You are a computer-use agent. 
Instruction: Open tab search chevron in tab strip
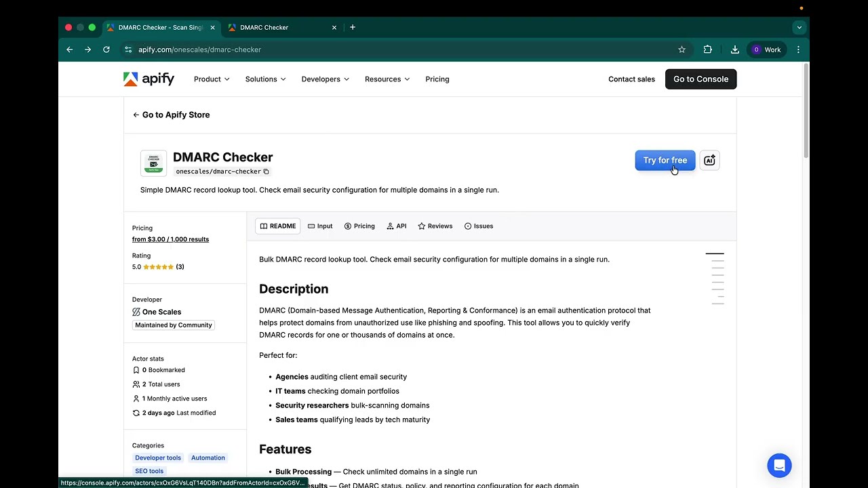coord(800,28)
